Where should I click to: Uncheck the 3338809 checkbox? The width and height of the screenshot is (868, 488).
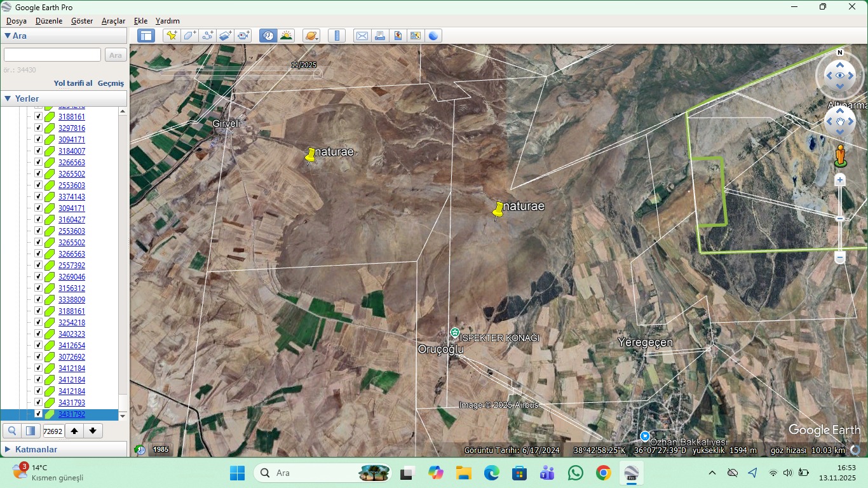point(38,300)
